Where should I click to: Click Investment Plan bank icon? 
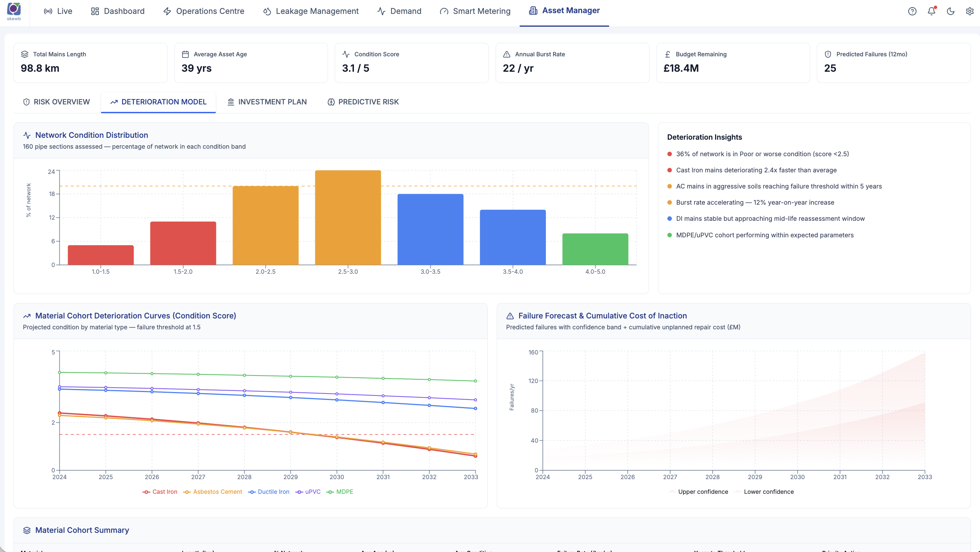[x=231, y=102]
